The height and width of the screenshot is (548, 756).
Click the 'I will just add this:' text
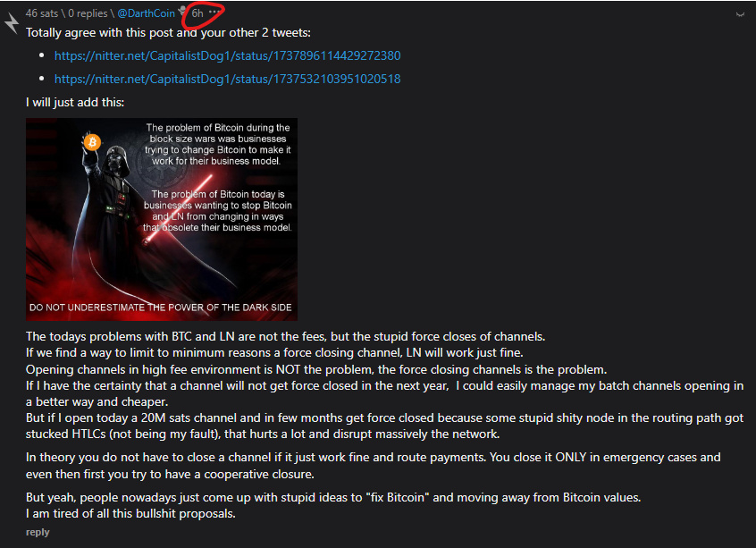pos(75,102)
